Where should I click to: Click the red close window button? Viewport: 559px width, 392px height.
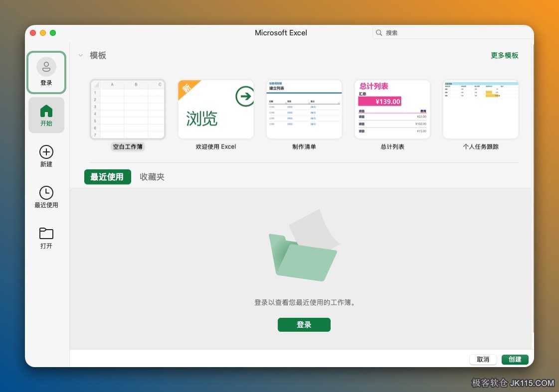33,33
